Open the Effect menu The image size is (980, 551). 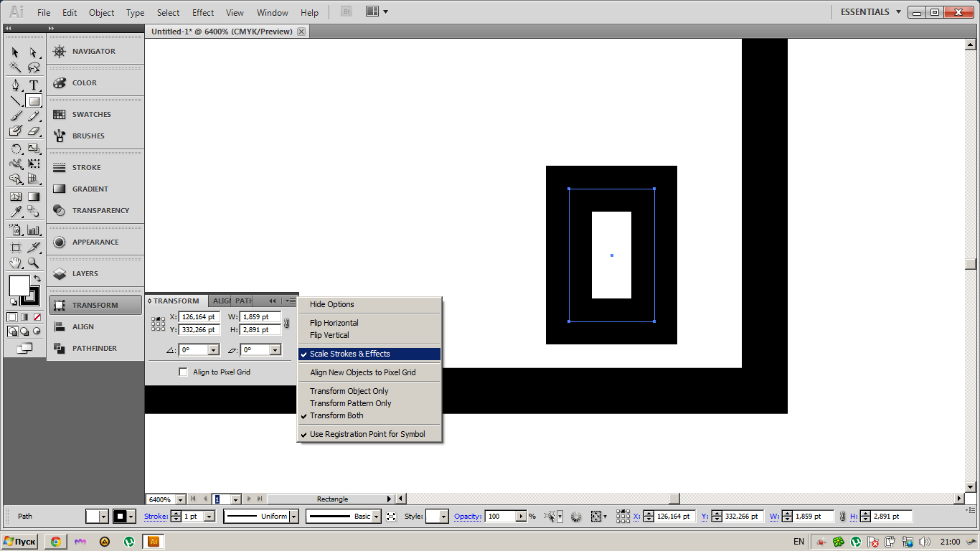(x=203, y=13)
